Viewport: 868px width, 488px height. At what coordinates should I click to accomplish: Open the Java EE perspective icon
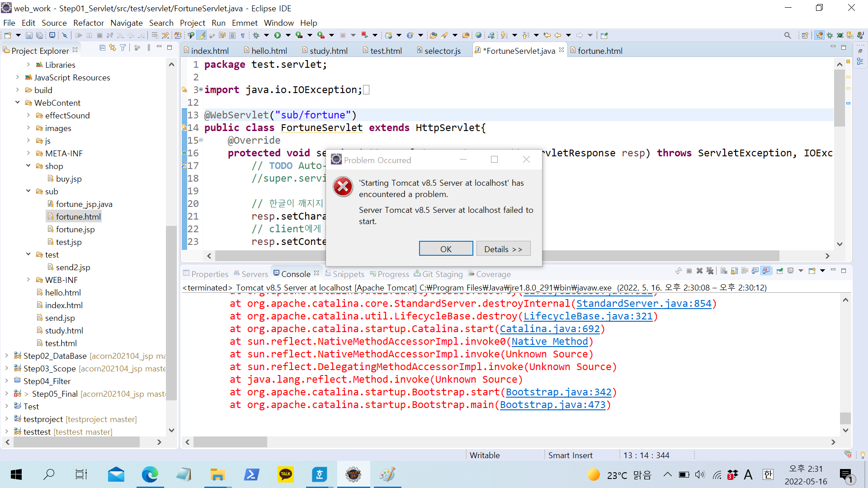[x=819, y=35]
